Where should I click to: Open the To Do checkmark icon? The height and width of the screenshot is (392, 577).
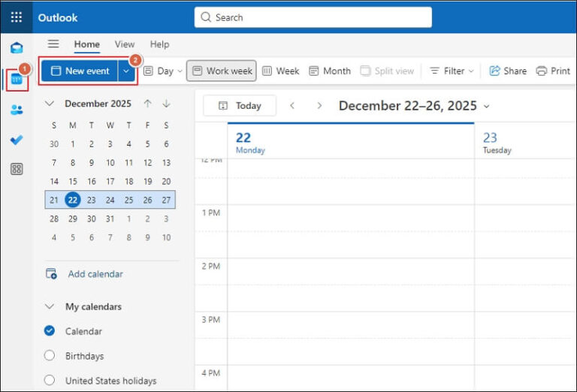[x=17, y=140]
